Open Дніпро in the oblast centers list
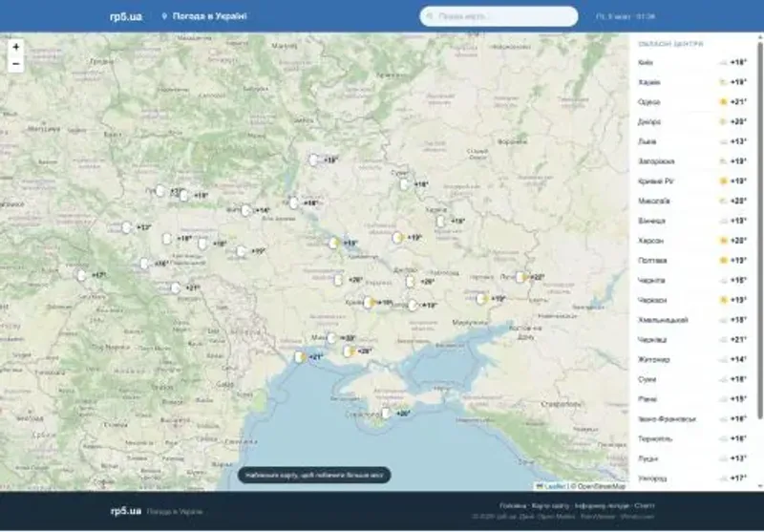 tap(691, 122)
